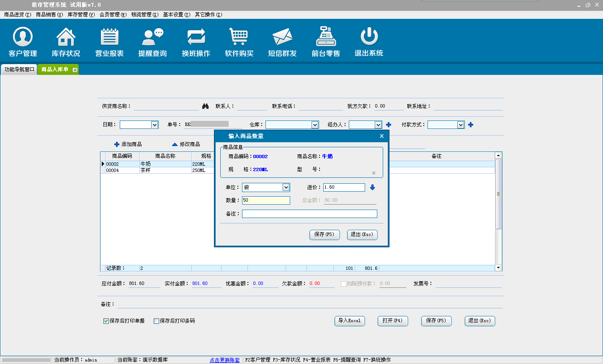Viewport: 603px width, 364px height.
Task: Click the 短信群发 envelope icon
Action: pyautogui.click(x=282, y=37)
